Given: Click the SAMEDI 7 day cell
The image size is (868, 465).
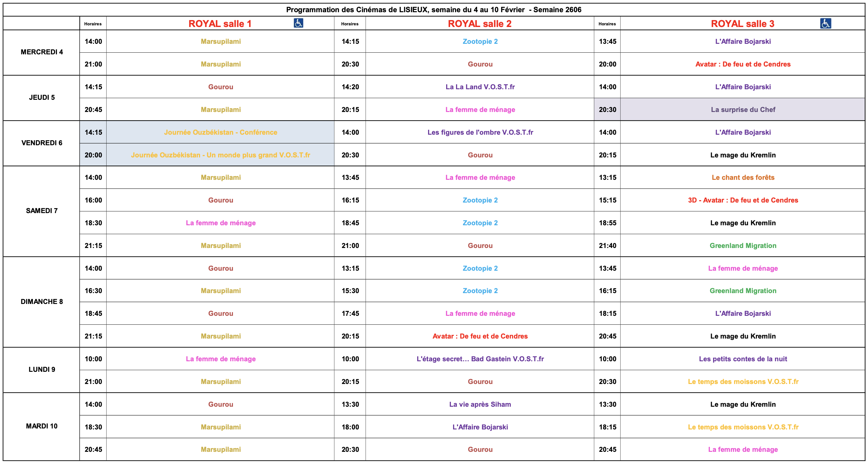Looking at the screenshot, I should tap(41, 211).
